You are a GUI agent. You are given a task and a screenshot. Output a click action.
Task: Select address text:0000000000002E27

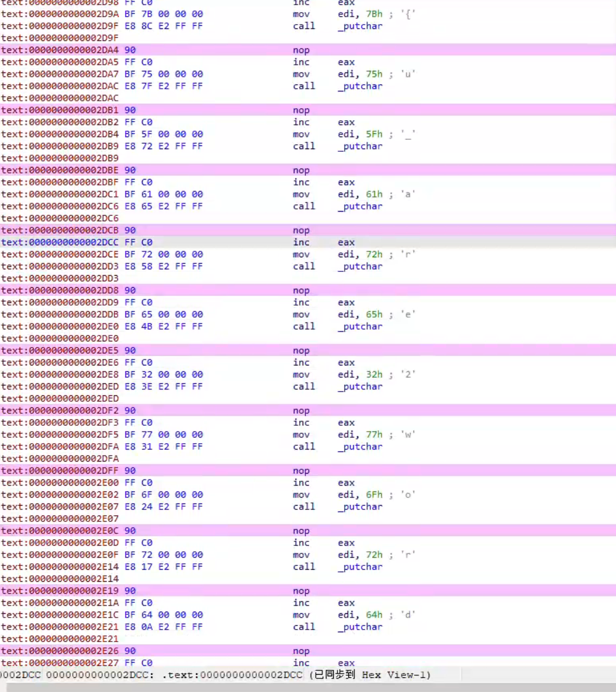[x=60, y=663]
